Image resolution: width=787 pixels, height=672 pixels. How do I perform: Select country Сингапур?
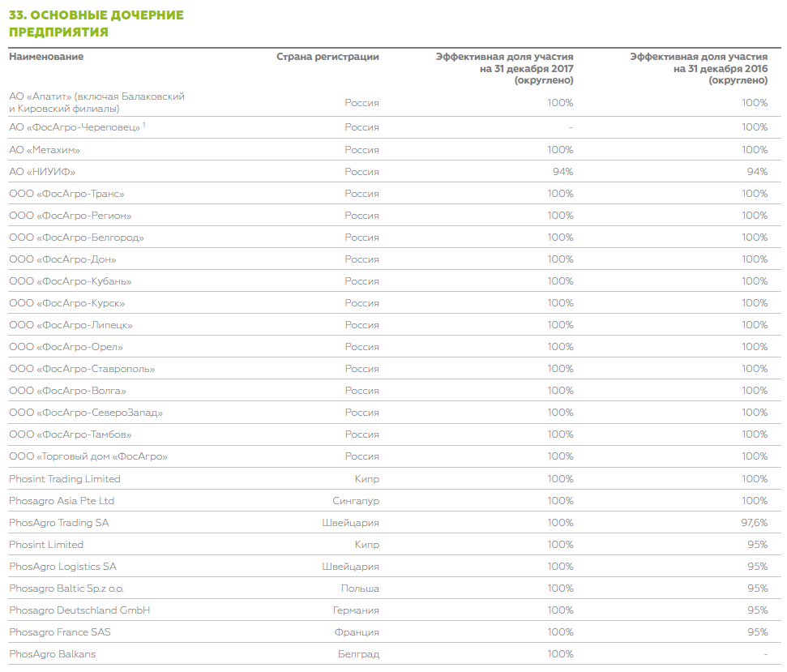point(356,501)
